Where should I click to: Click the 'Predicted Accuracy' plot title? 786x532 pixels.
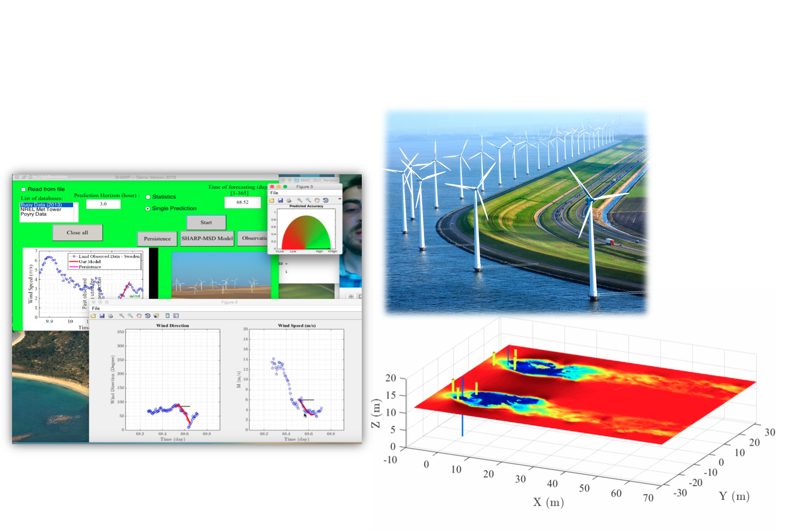pyautogui.click(x=306, y=206)
